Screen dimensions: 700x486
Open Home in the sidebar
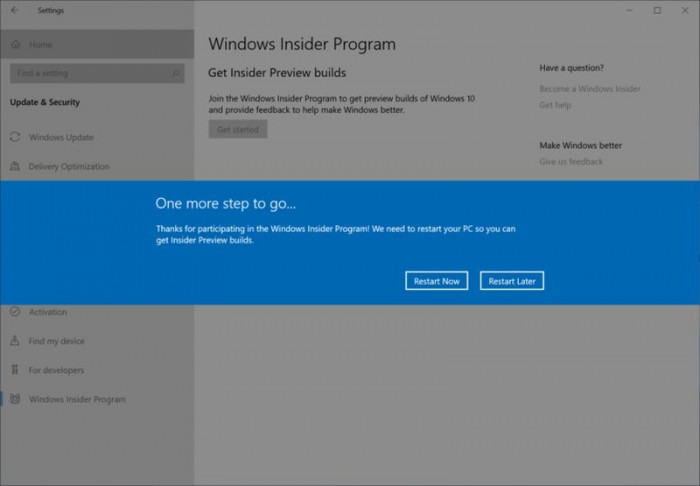point(97,44)
